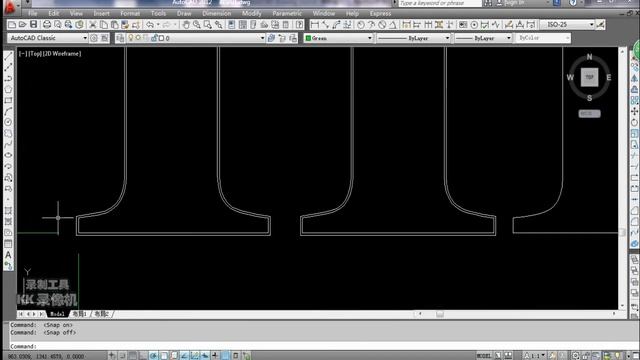
Task: Open the WCS dropdown below ViewCube
Action: [x=589, y=113]
